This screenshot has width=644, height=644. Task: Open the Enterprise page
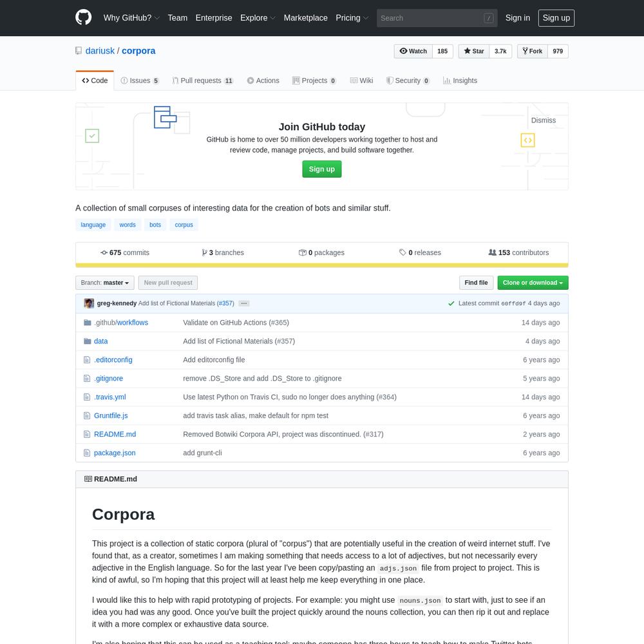point(214,18)
